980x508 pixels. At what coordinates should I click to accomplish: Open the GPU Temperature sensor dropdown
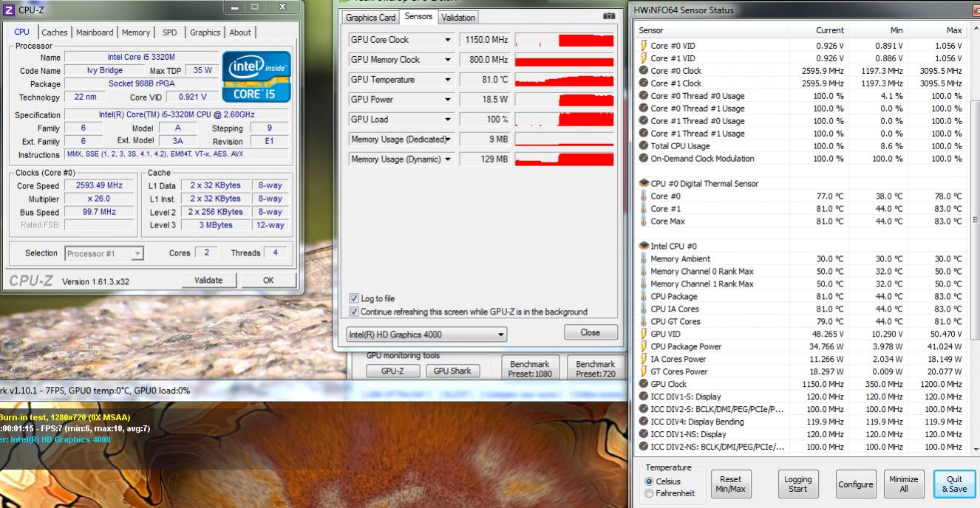point(448,80)
